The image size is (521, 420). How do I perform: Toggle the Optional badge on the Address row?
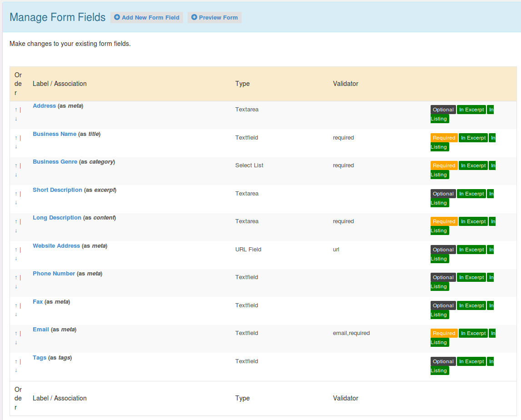(x=443, y=110)
